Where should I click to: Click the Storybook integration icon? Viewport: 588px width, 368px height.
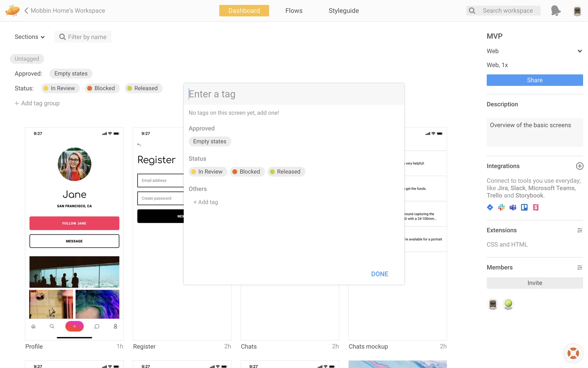click(x=536, y=207)
